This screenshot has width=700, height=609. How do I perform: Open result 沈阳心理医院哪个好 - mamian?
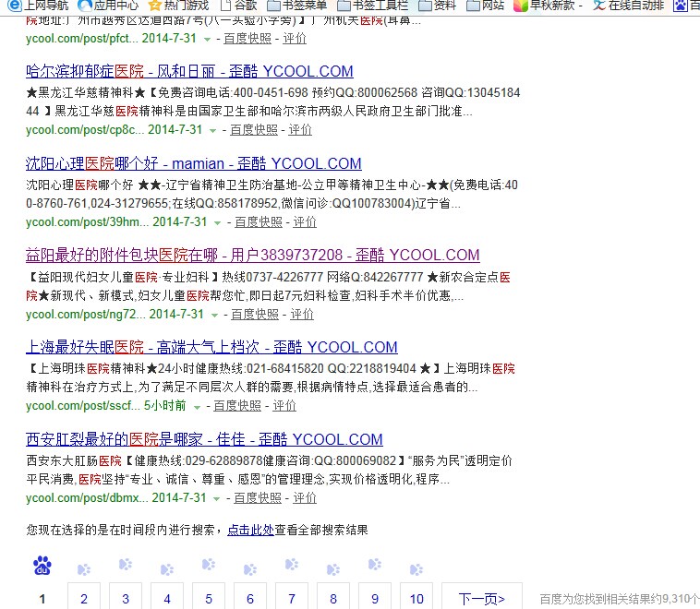193,163
